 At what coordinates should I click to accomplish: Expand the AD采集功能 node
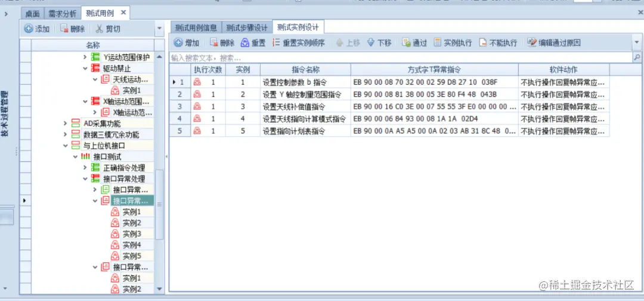pyautogui.click(x=66, y=124)
